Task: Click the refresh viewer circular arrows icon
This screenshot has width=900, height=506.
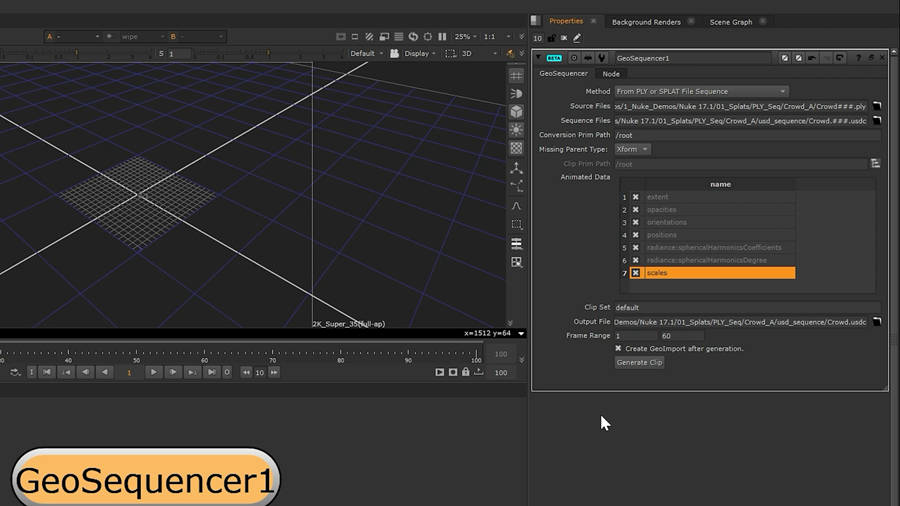Action: 413,37
